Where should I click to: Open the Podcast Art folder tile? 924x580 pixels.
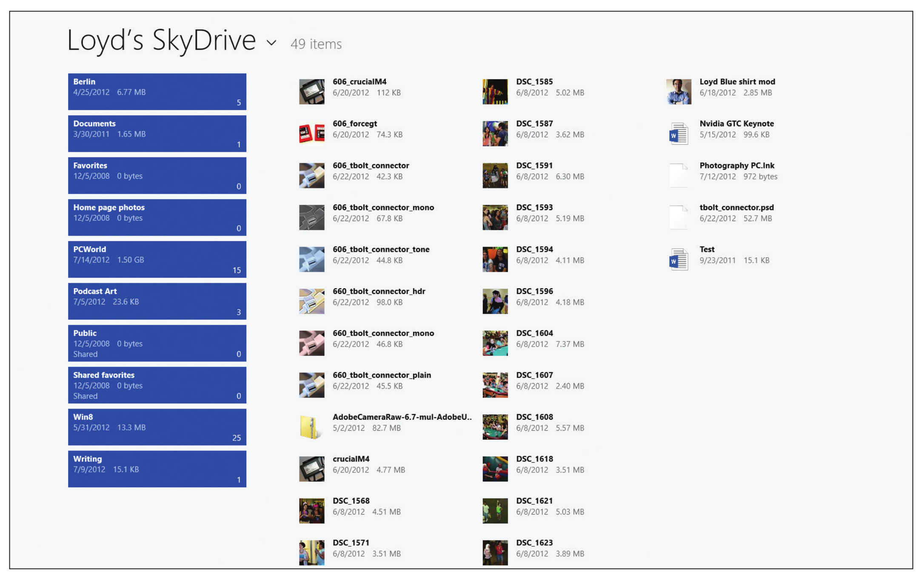point(157,301)
